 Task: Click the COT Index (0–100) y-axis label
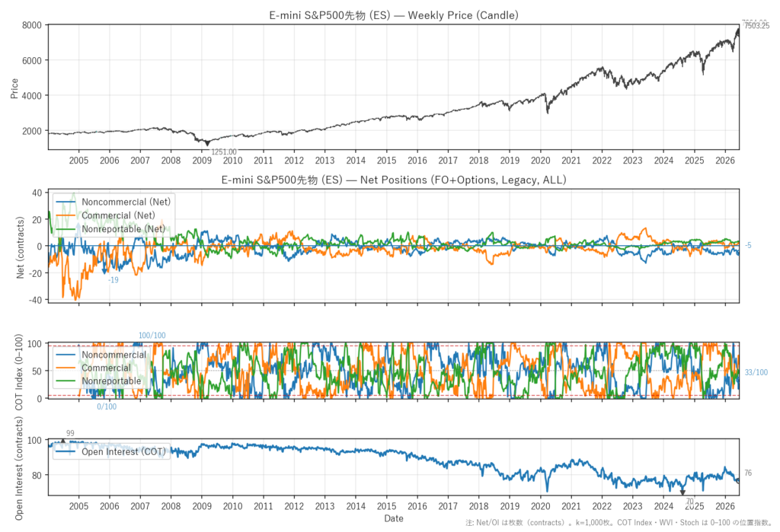[19, 372]
